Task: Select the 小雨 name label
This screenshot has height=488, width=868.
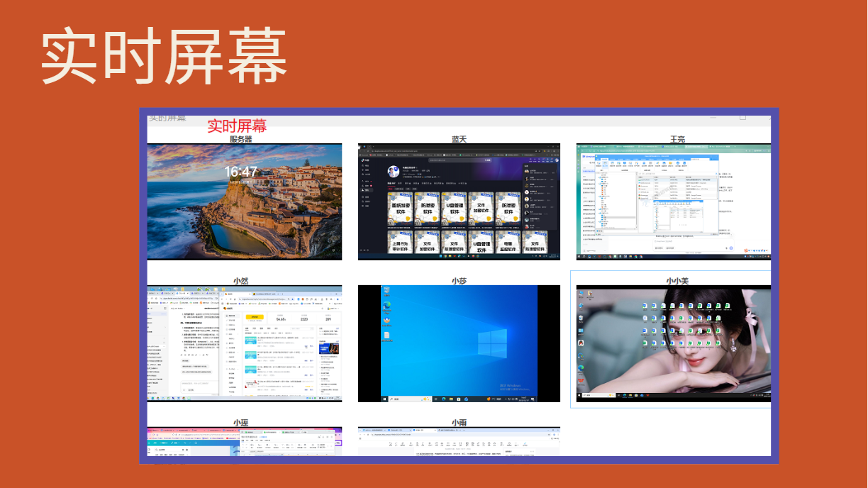Action: click(459, 423)
